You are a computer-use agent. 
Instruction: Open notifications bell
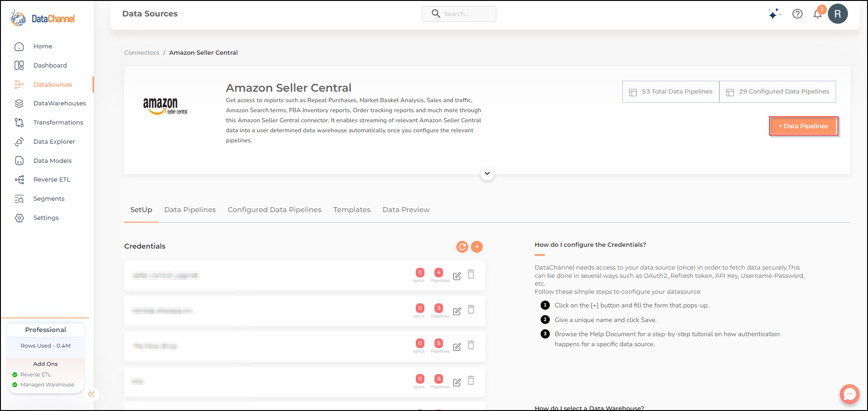tap(818, 14)
